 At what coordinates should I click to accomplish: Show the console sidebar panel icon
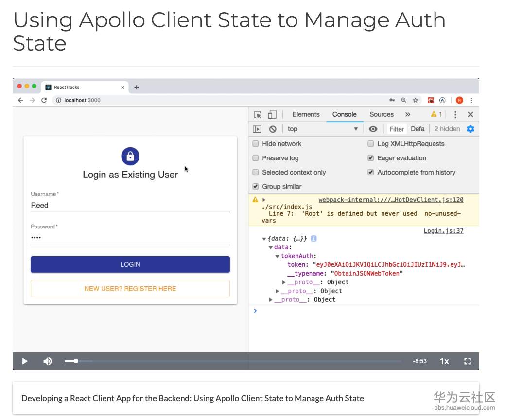[257, 129]
